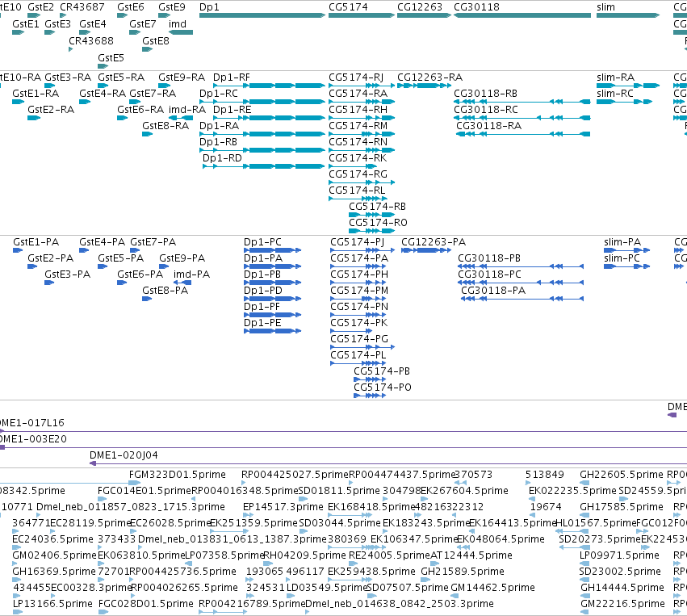
Task: Click the LP13166.5prime EST label
Action: [x=52, y=604]
